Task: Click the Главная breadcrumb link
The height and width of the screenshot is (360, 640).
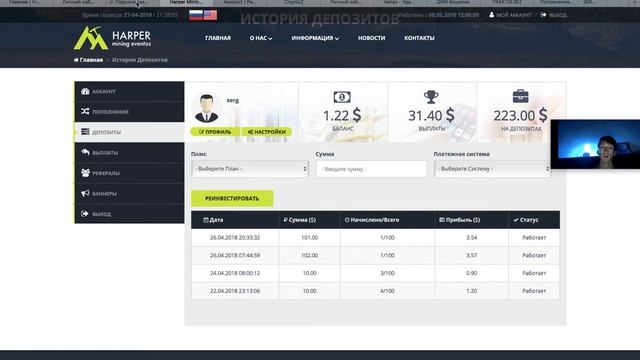Action: [x=88, y=60]
